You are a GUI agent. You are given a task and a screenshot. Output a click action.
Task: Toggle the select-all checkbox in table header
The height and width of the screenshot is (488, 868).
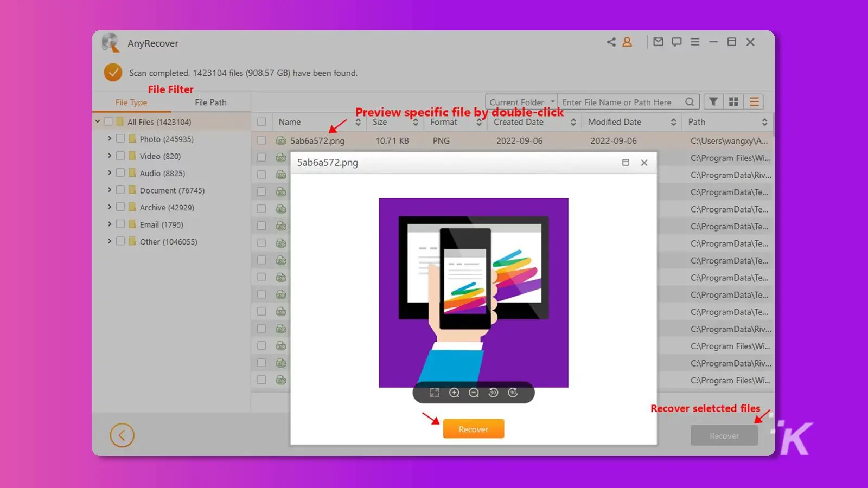tap(261, 122)
